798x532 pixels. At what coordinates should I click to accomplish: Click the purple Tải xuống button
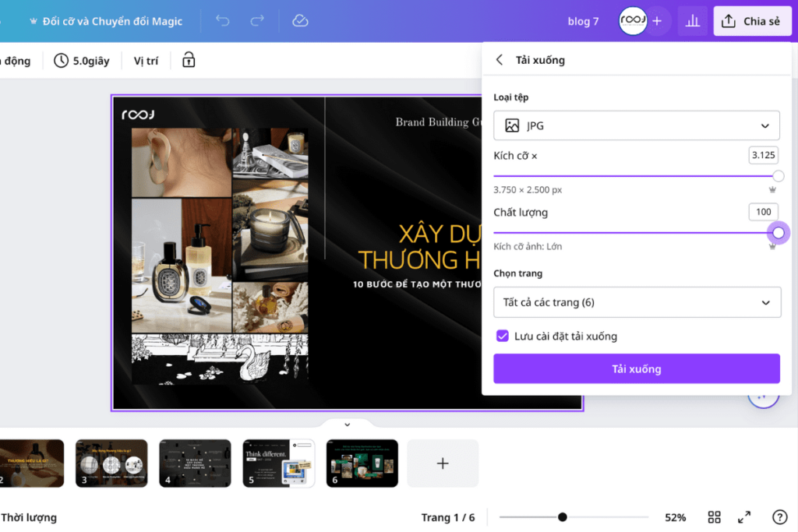(x=636, y=368)
